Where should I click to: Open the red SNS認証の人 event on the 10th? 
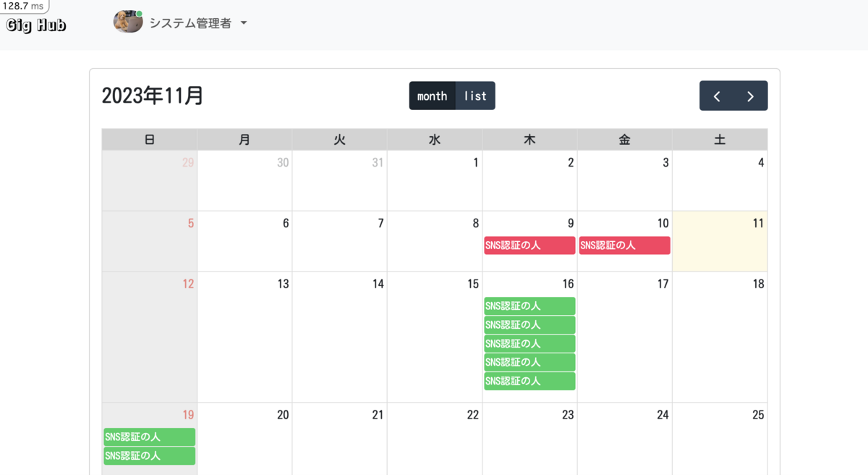tap(625, 245)
